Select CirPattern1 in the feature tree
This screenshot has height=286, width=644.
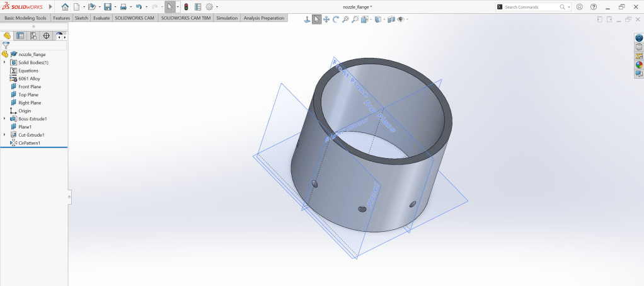[x=29, y=143]
